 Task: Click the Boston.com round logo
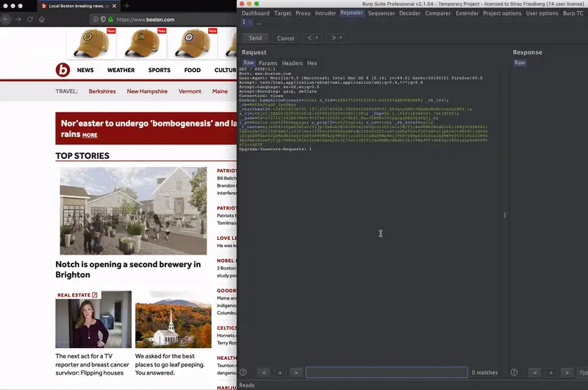[x=63, y=71]
